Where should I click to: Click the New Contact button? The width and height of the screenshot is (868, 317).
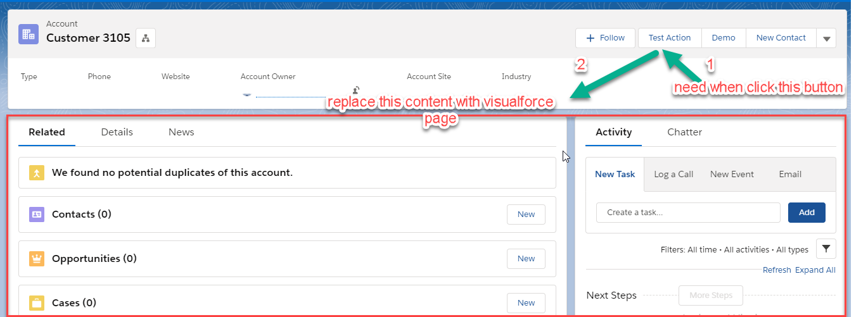click(x=781, y=38)
